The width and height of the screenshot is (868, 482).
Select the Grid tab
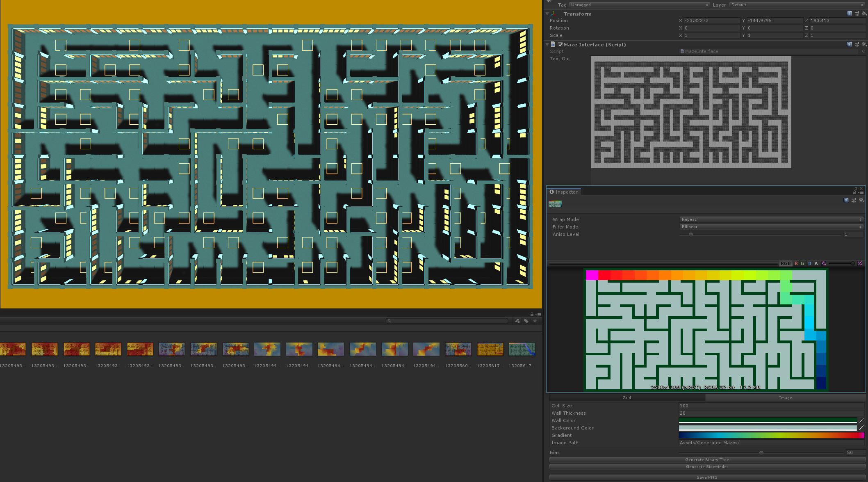pos(627,397)
